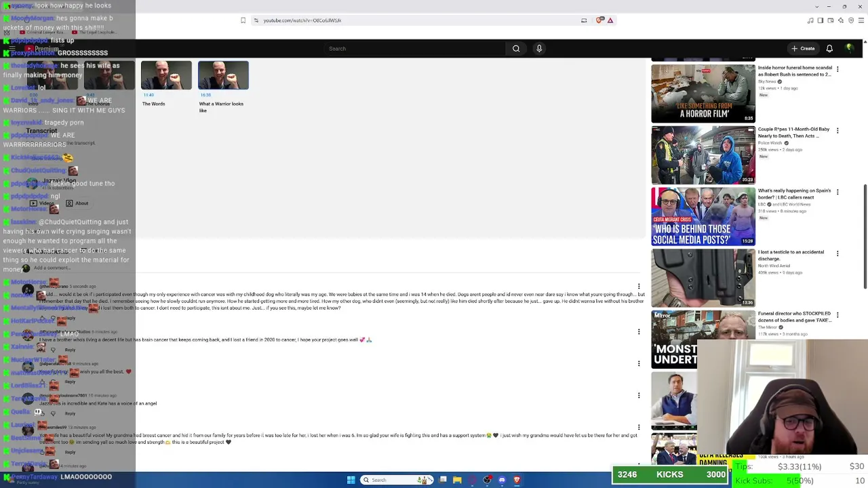Jump to 'The Words' chapter thumbnail
Image resolution: width=868 pixels, height=488 pixels.
[x=166, y=75]
